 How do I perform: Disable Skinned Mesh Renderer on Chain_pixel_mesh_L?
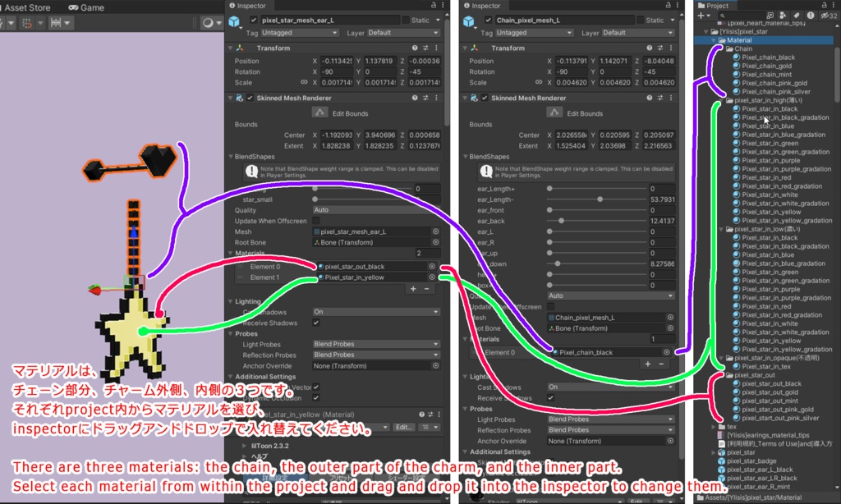[x=485, y=98]
